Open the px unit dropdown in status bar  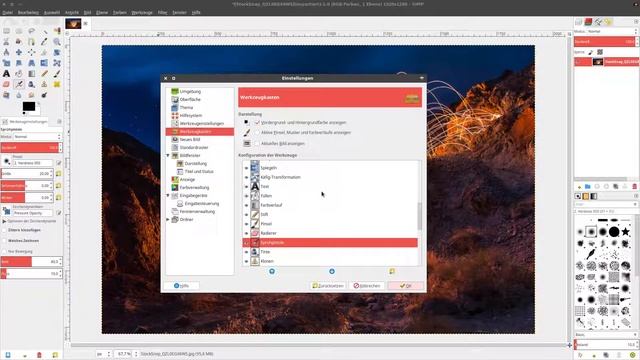click(104, 354)
